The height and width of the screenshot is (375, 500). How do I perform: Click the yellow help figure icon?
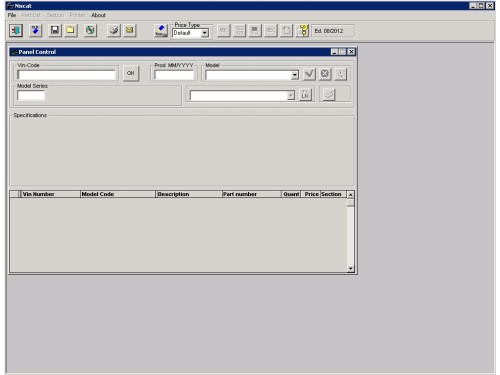click(303, 31)
